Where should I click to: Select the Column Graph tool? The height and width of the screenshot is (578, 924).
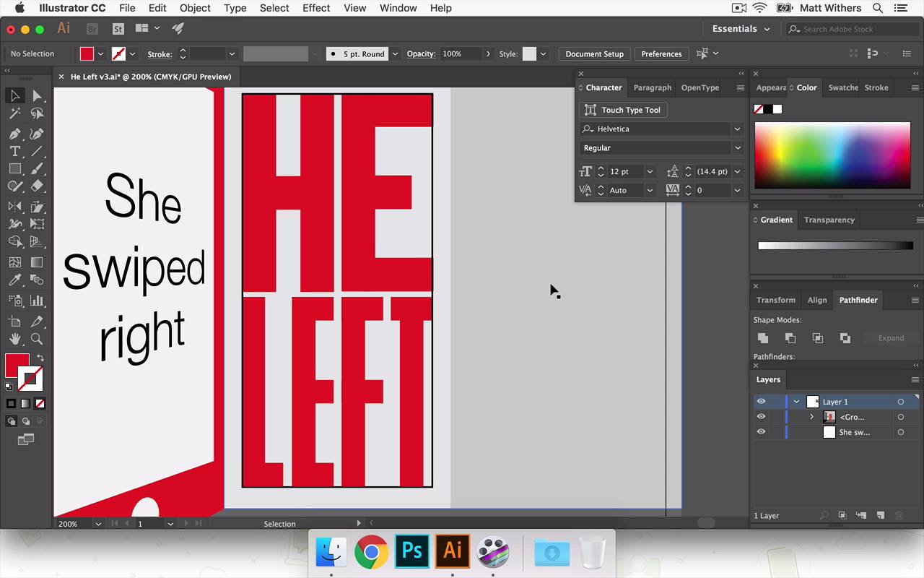coord(37,301)
